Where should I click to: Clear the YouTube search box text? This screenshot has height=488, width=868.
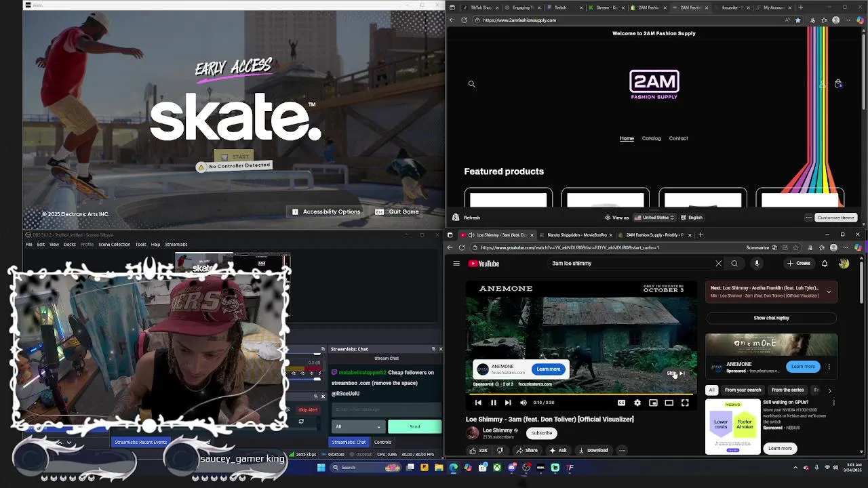click(x=719, y=264)
